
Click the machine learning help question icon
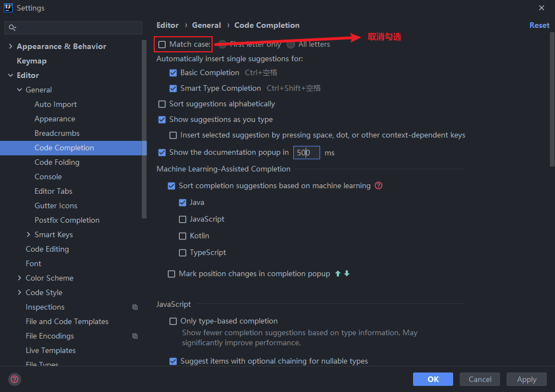coord(379,185)
